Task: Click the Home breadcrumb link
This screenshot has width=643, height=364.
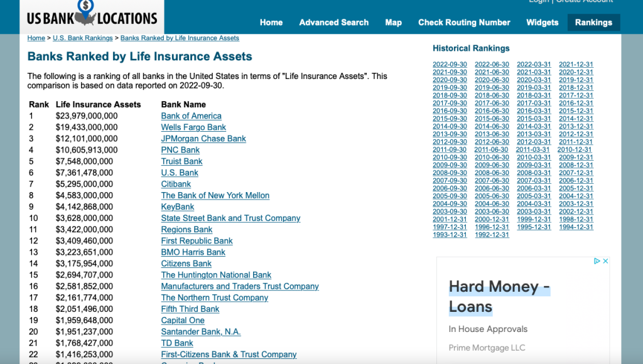Action: point(36,38)
